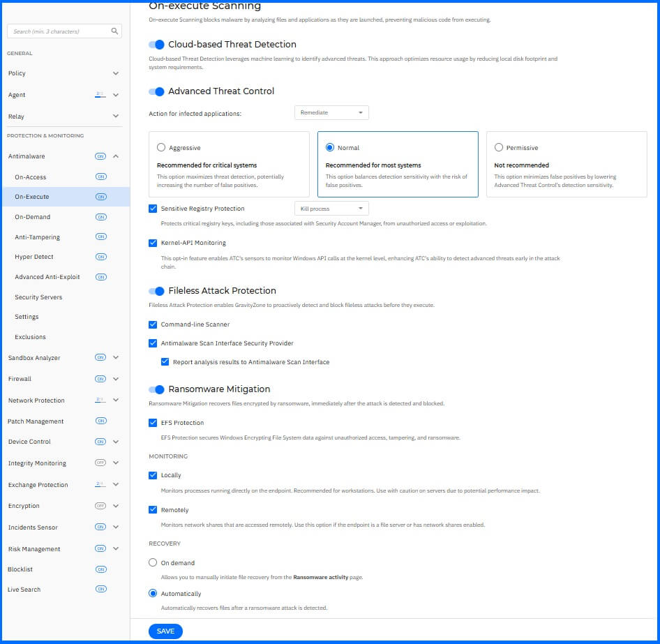Click the OFF badge next to Integrity Monitoring

pos(100,463)
